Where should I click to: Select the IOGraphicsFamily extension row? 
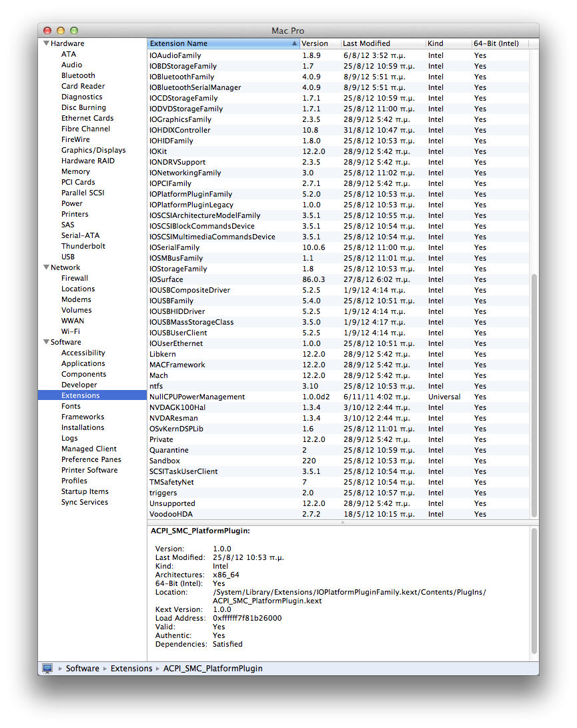[338, 119]
